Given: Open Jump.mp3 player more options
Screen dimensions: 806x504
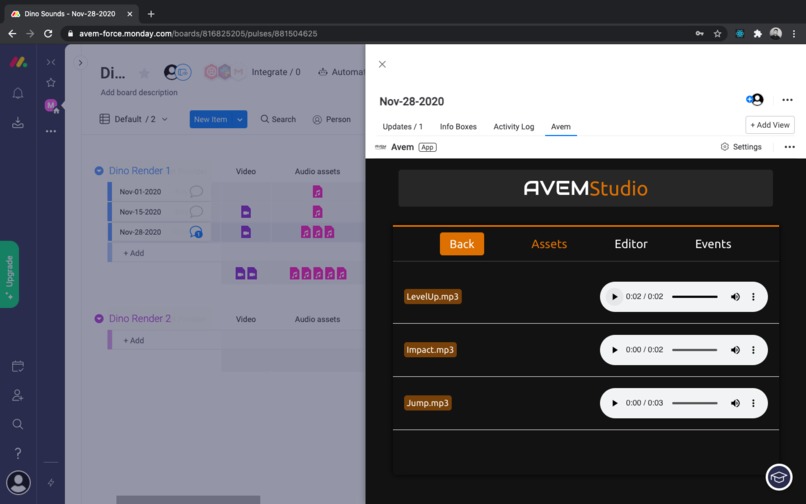Looking at the screenshot, I should tap(754, 403).
